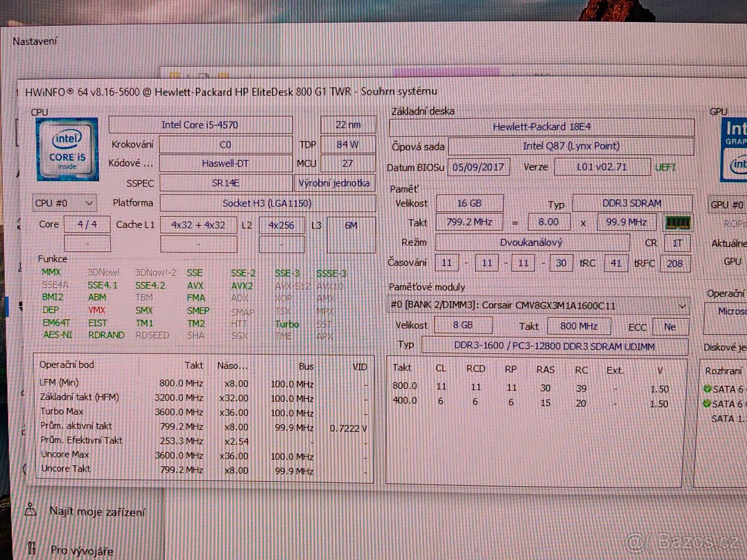Click the CR 1T field
Image resolution: width=747 pixels, height=560 pixels.
tap(676, 243)
